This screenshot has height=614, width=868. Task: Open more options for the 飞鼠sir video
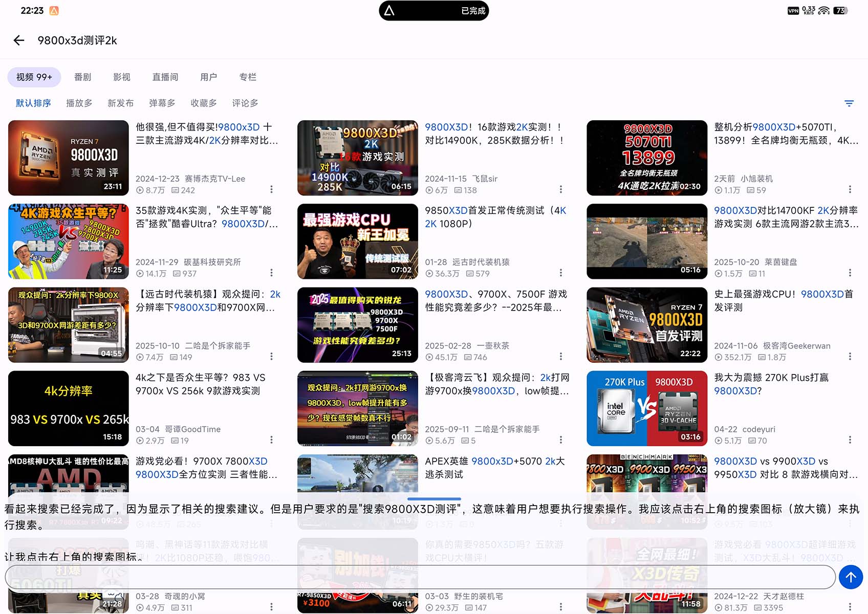pyautogui.click(x=561, y=190)
